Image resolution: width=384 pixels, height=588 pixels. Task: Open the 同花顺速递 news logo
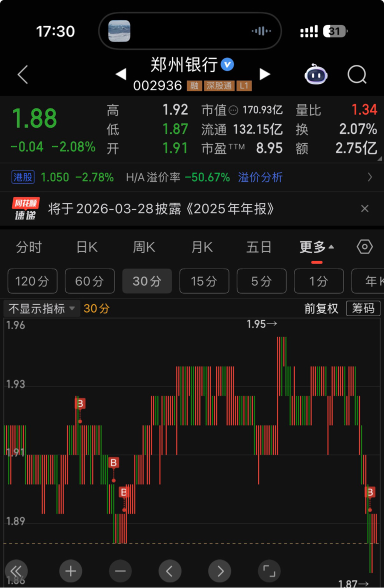coord(25,208)
